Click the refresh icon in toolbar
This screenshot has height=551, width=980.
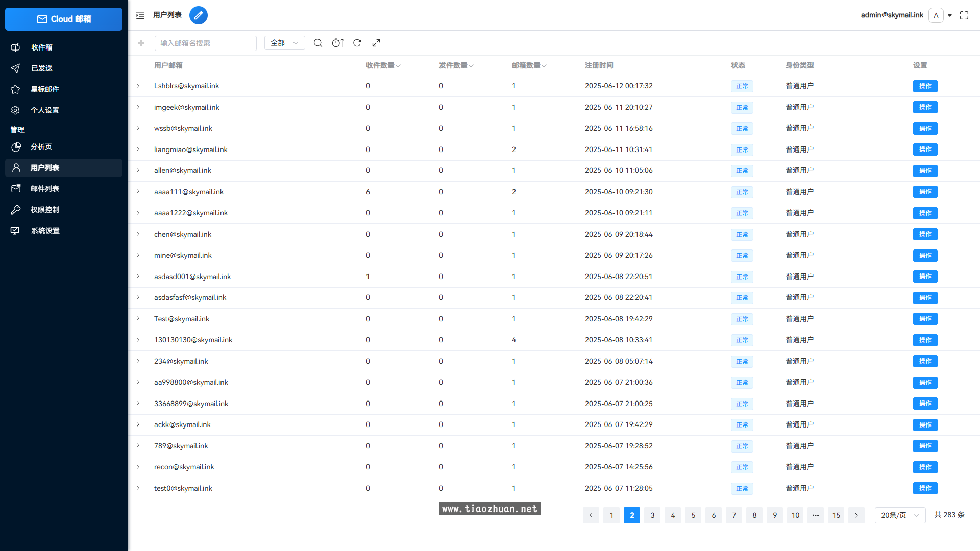click(357, 43)
